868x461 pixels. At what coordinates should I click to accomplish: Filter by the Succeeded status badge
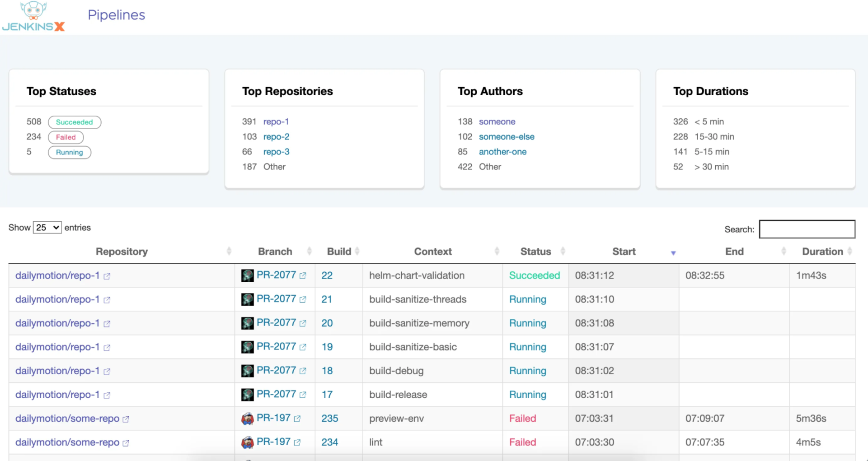75,122
